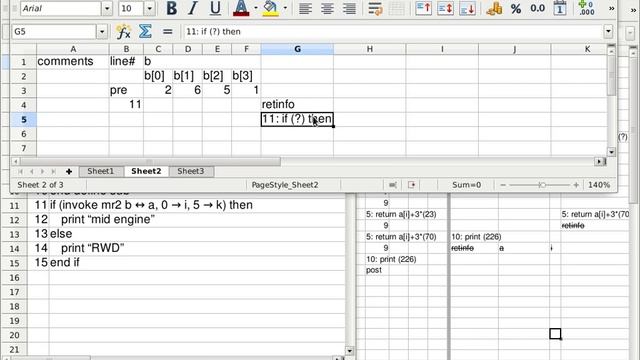The image size is (640, 360).
Task: Align cell content to bottom
Action: pyautogui.click(x=467, y=9)
